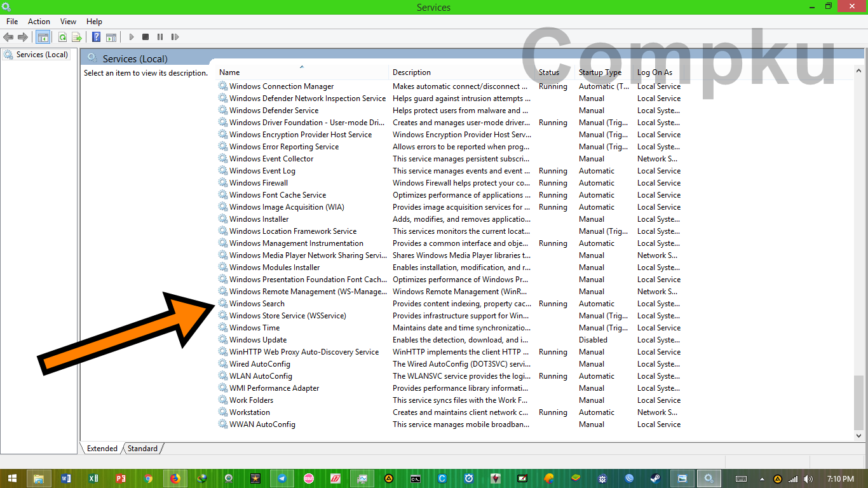Select the Windows Update service
This screenshot has width=868, height=488.
tap(258, 340)
